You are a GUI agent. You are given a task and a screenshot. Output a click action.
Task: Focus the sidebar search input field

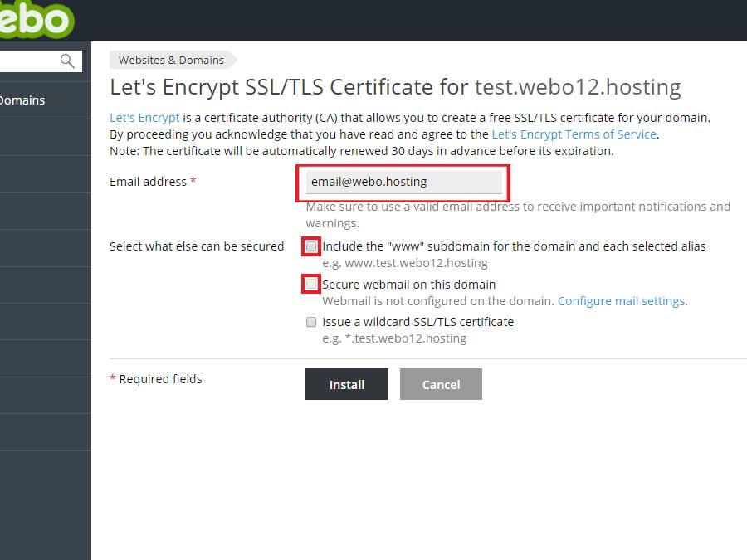point(29,61)
